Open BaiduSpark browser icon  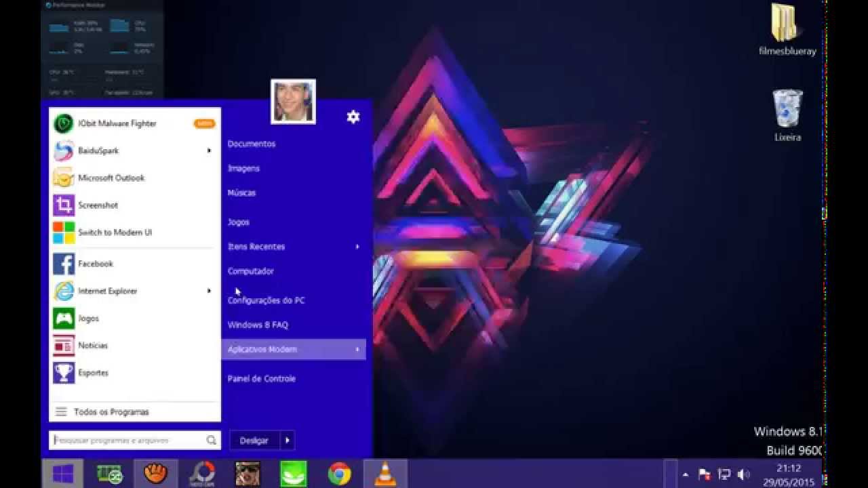pos(64,150)
